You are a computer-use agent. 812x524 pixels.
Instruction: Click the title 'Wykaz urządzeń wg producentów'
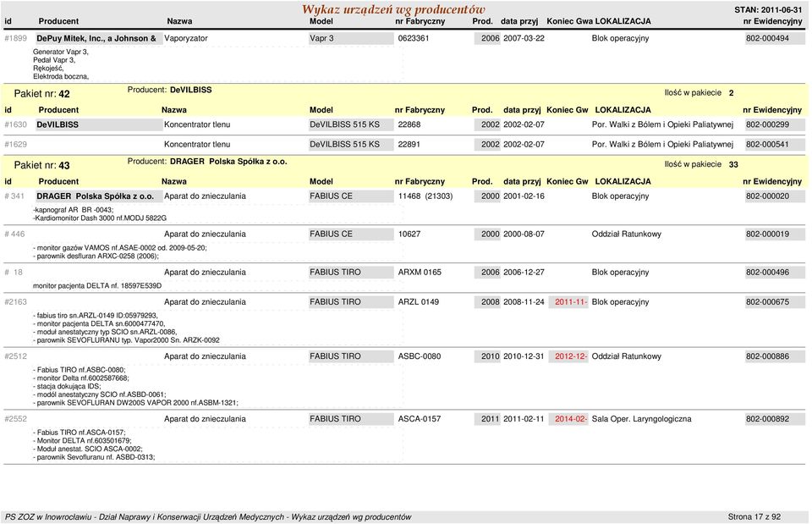point(393,9)
